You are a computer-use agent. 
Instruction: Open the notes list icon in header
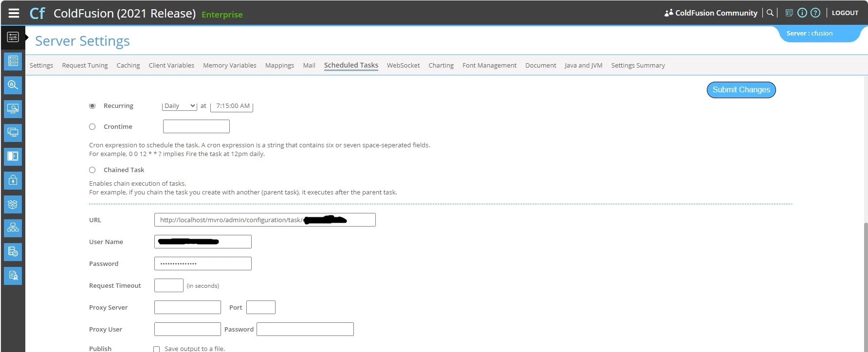coord(789,13)
